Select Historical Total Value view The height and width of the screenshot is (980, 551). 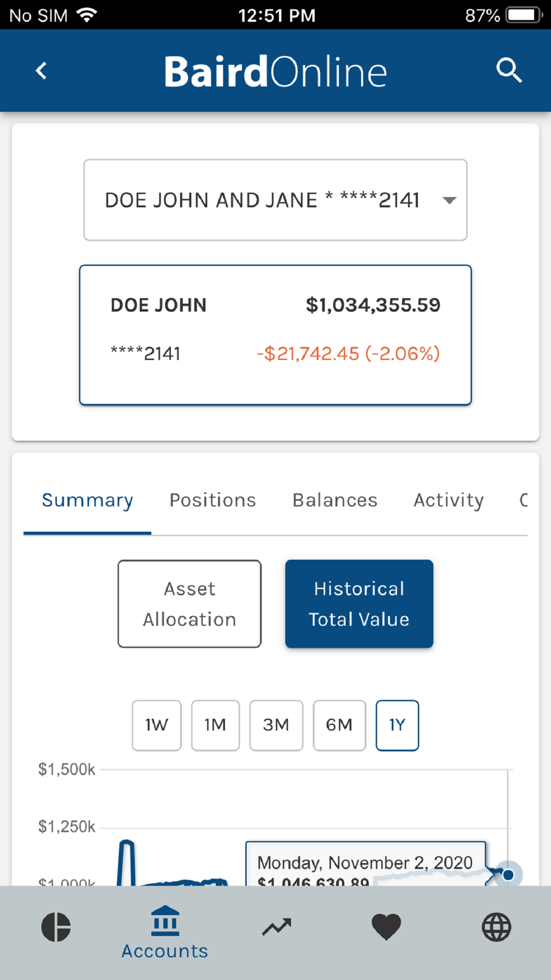point(359,604)
